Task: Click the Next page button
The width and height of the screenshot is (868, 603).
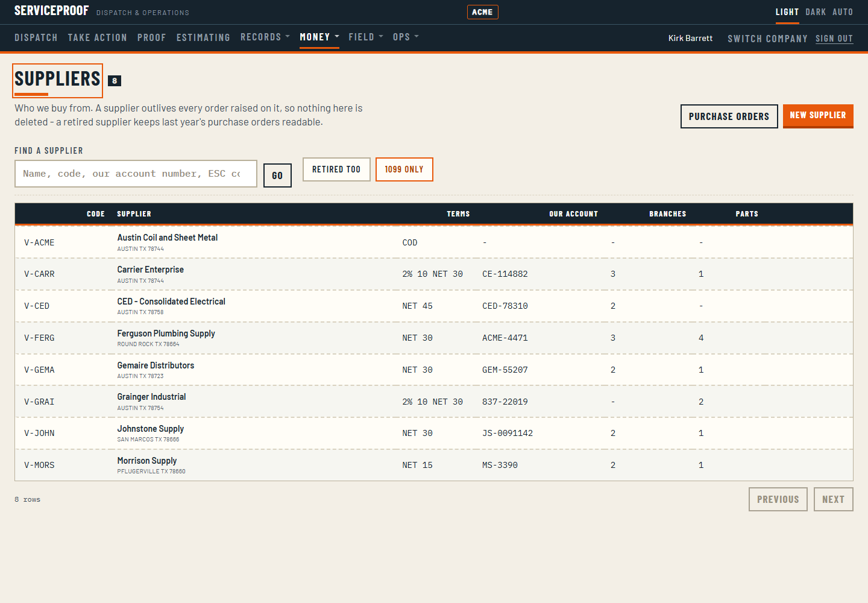Action: [834, 499]
